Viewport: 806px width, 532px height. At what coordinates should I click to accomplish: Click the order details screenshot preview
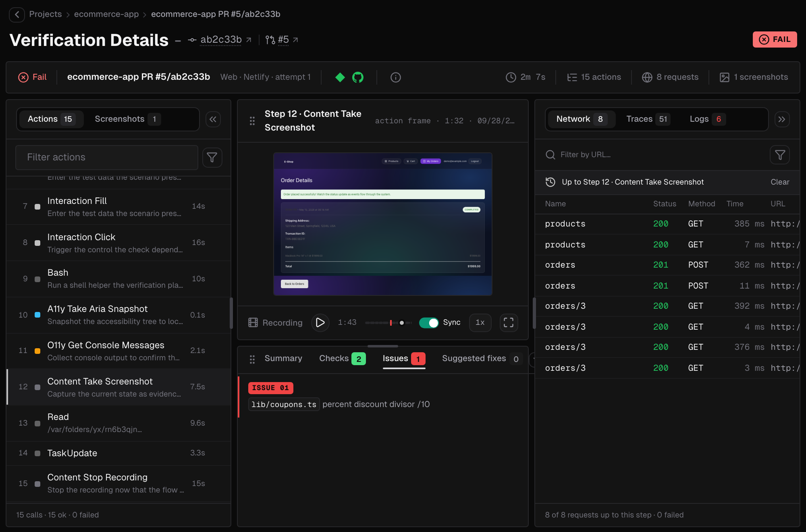(383, 224)
